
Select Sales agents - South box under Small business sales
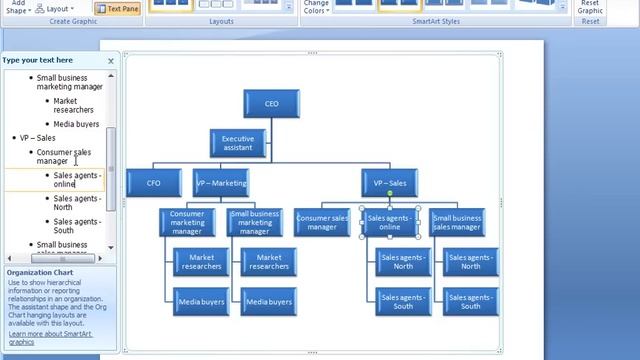(471, 302)
